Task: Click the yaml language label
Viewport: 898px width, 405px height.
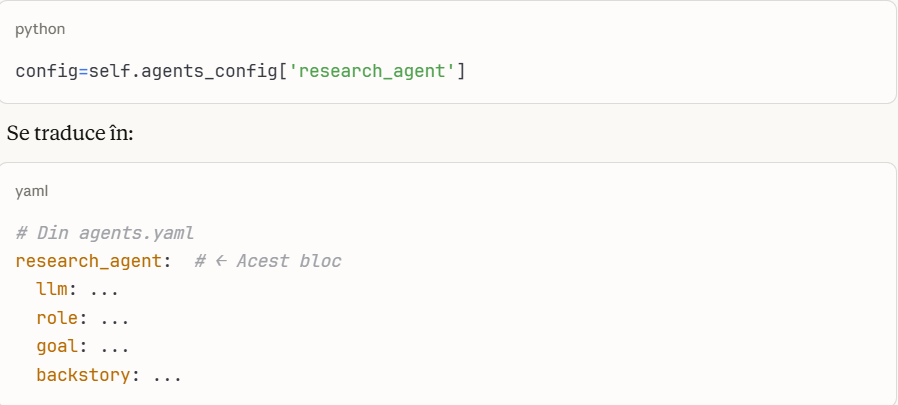Action: tap(31, 190)
